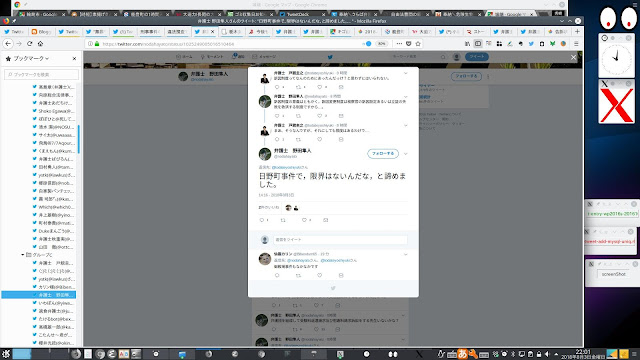Viewport: 640px width, 360px height.
Task: Like the main tweet heart icon
Action: (x=304, y=220)
